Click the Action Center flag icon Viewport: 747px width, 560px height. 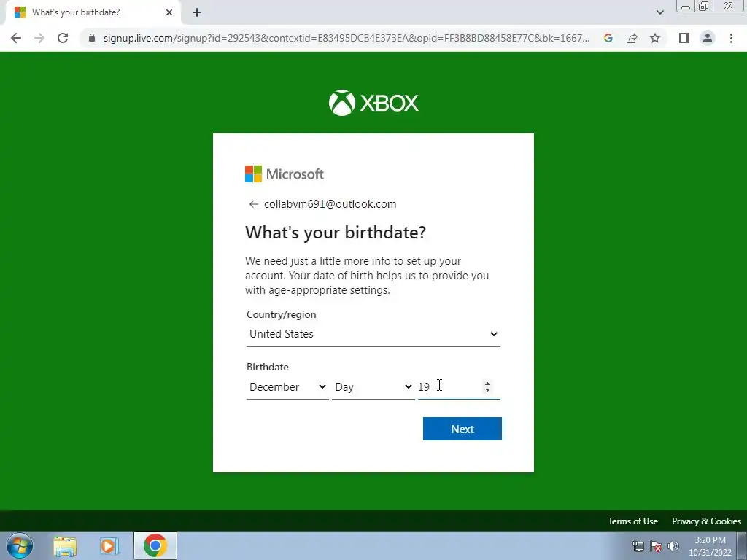pos(656,545)
